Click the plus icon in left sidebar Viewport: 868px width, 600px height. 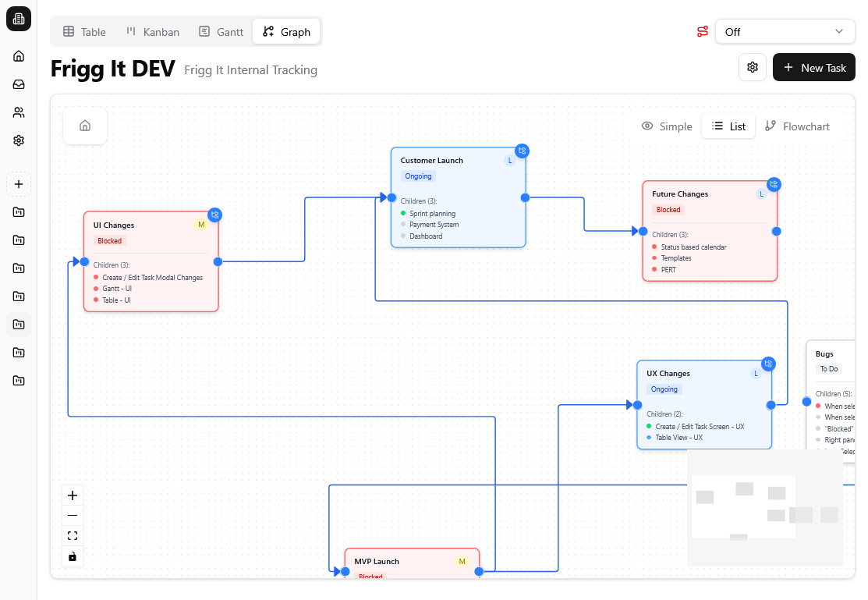(19, 185)
